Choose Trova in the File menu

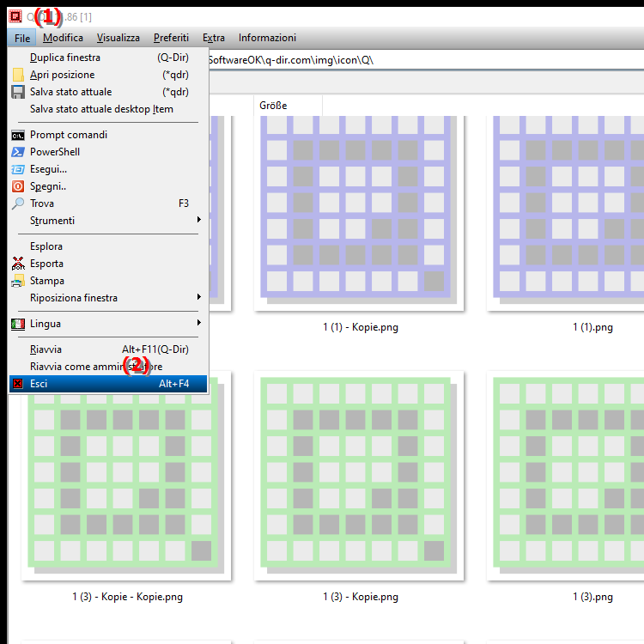108,204
